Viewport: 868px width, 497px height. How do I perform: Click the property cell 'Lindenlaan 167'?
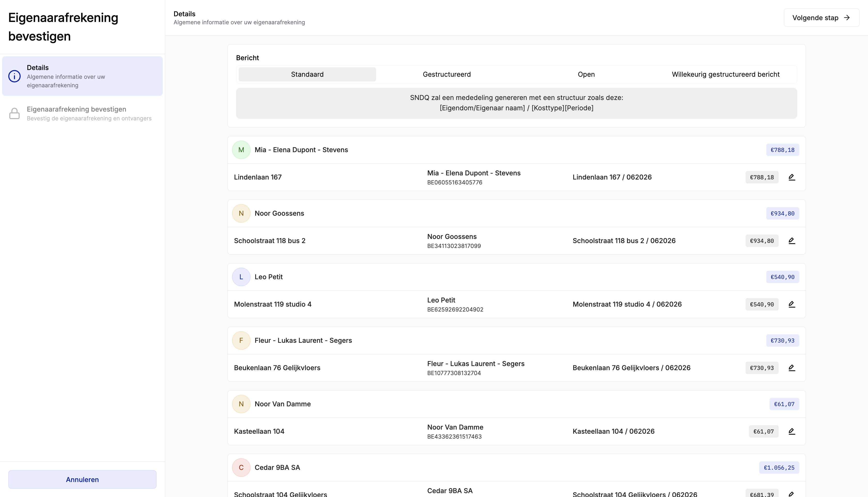point(258,177)
